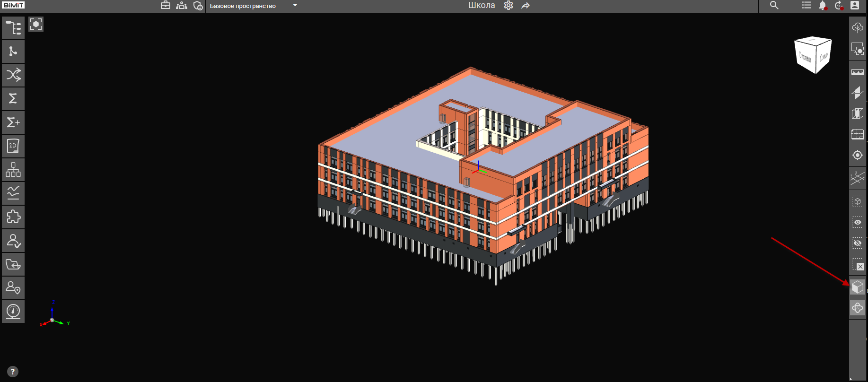Open the list menu in top bar
Viewport: 868px width, 382px height.
807,6
